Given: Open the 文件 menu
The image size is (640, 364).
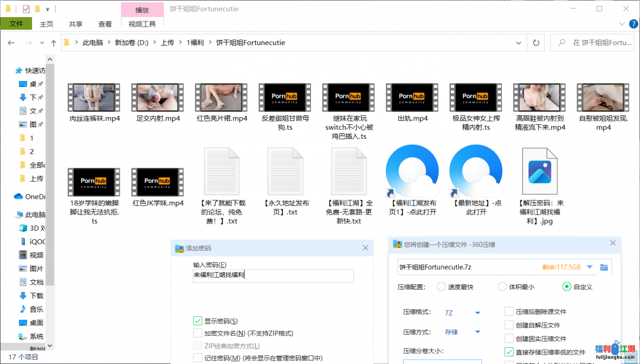Looking at the screenshot, I should pyautogui.click(x=16, y=24).
